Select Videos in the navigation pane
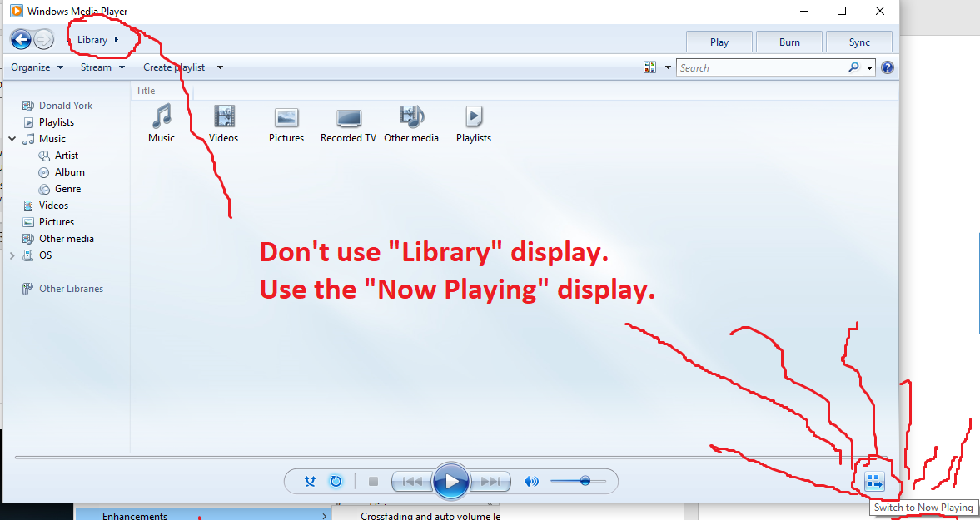 [53, 206]
